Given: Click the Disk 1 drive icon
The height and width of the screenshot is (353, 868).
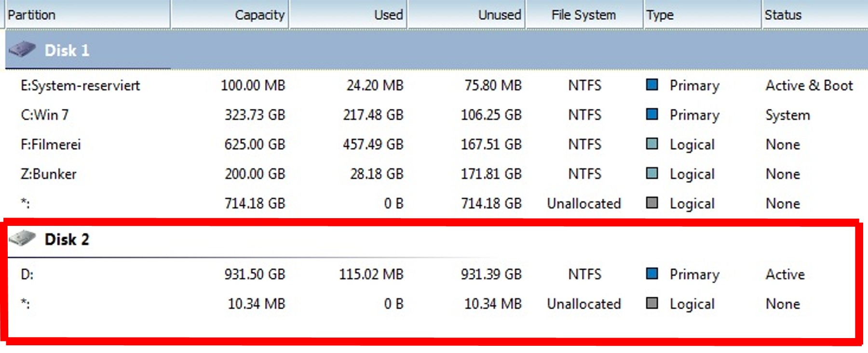Looking at the screenshot, I should [x=22, y=49].
